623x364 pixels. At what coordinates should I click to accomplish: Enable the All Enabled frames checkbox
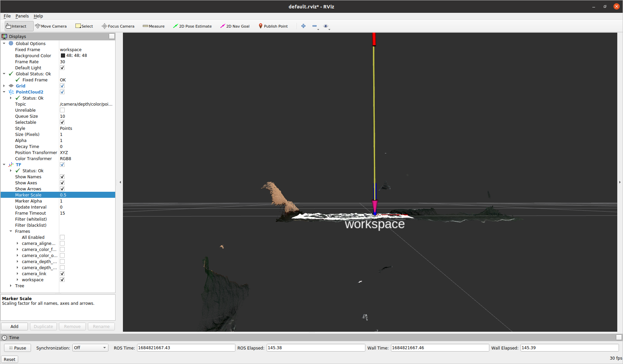tap(62, 237)
